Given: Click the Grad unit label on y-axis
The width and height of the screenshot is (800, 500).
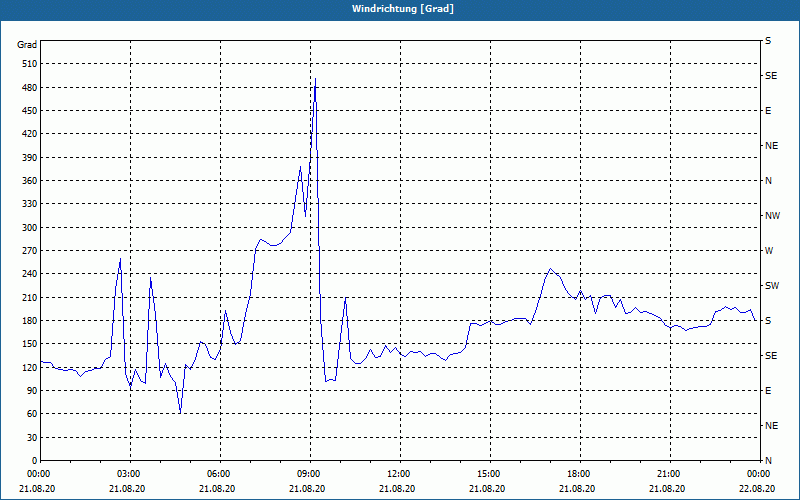Looking at the screenshot, I should point(27,45).
